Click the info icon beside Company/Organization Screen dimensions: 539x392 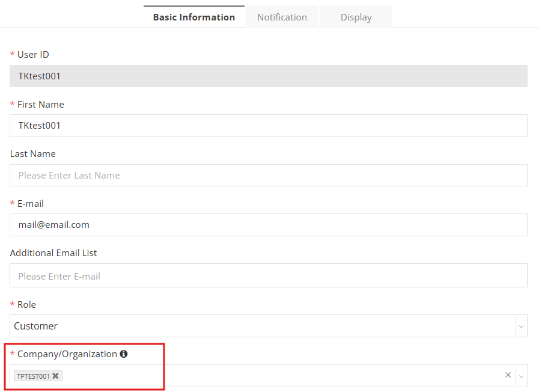coord(124,354)
